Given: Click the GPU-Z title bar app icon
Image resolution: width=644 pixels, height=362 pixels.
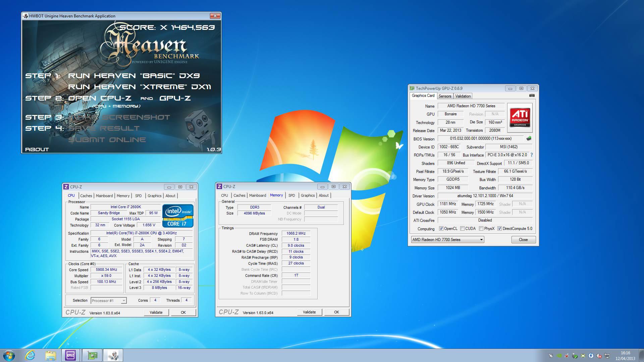Looking at the screenshot, I should (412, 88).
